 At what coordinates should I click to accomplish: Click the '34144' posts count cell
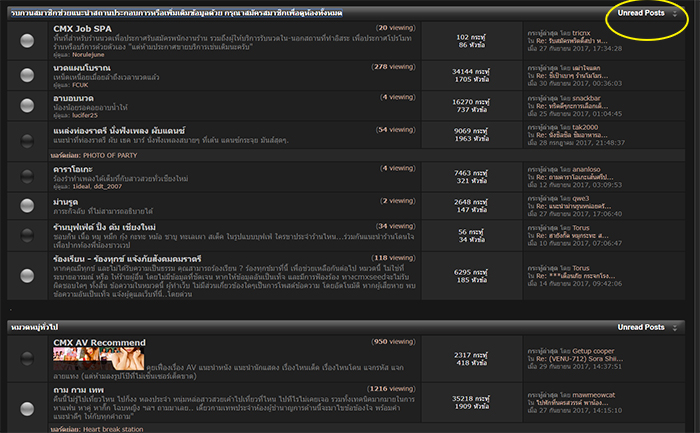pos(471,75)
